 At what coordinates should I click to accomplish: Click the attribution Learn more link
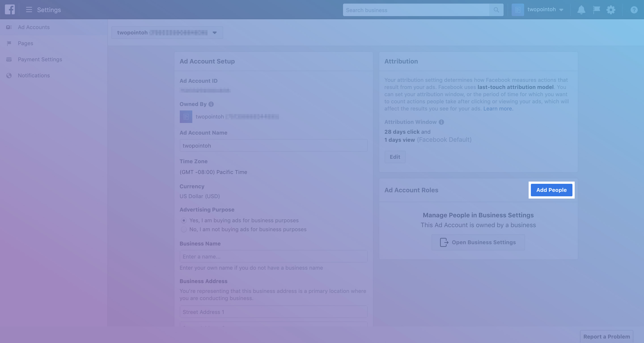click(498, 109)
